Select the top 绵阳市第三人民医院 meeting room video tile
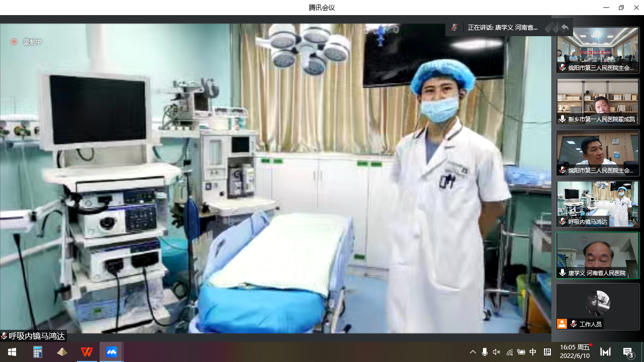The width and height of the screenshot is (644, 362). pyautogui.click(x=597, y=50)
